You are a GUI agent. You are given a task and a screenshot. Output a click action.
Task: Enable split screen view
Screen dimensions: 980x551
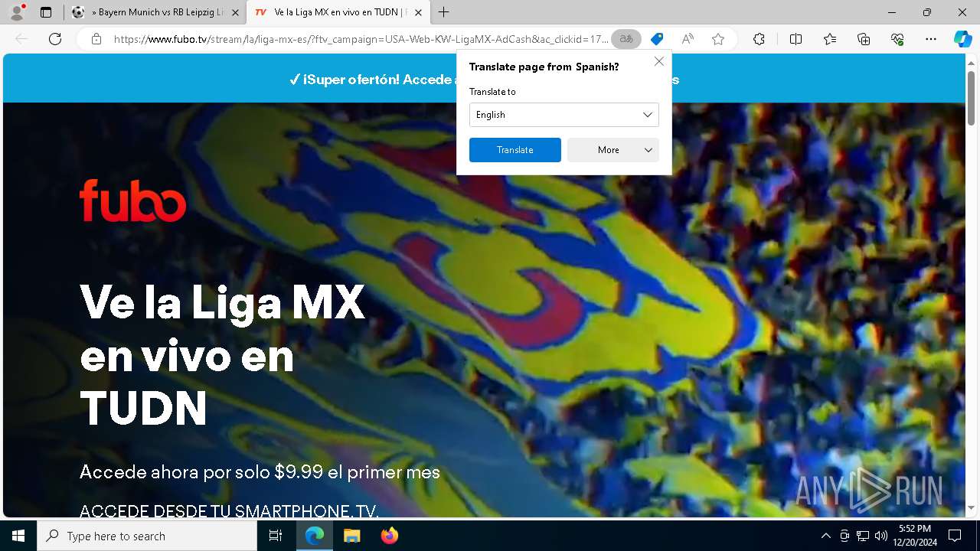pos(795,39)
